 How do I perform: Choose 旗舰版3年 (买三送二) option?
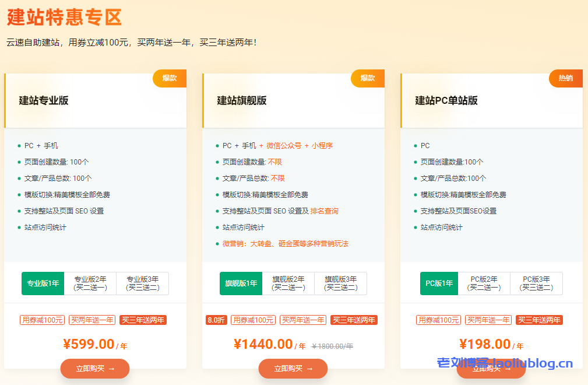coord(341,283)
